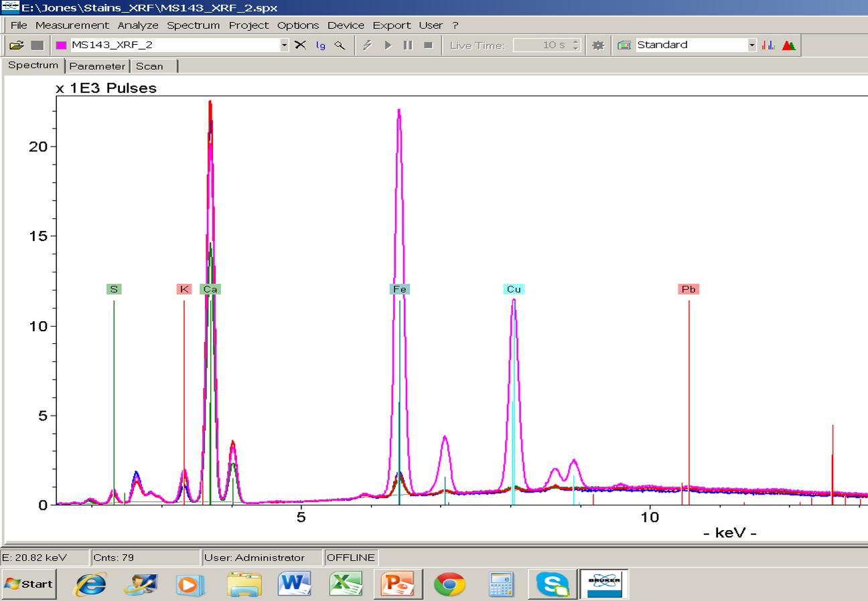Open the Scan tab
The image size is (868, 601).
[149, 66]
